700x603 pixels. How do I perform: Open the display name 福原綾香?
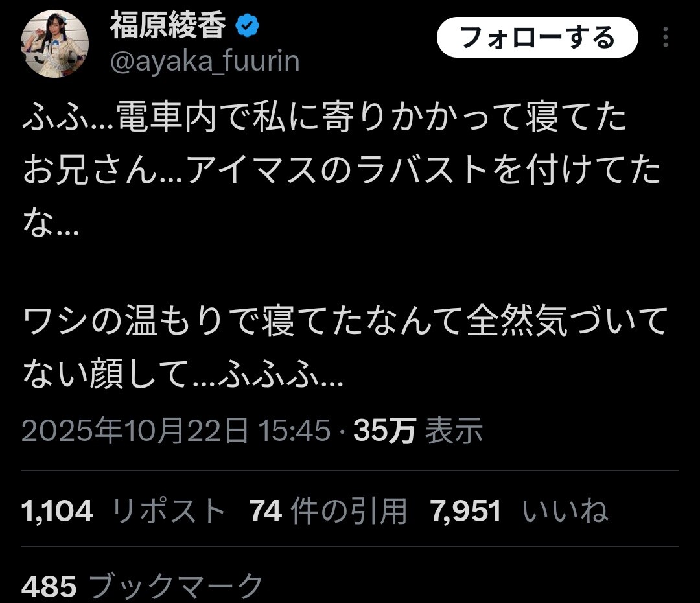[x=168, y=25]
